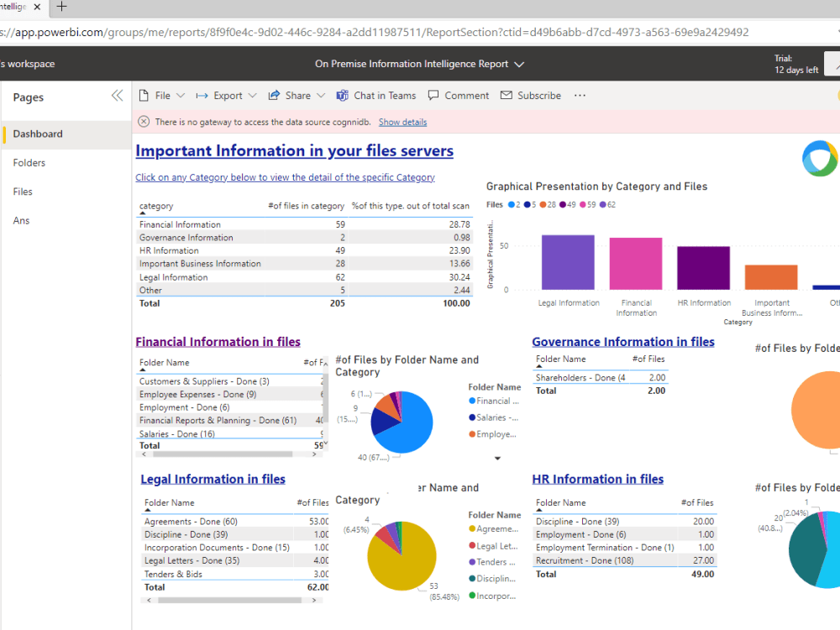840x630 pixels.
Task: Close the browser tab
Action: [37, 7]
